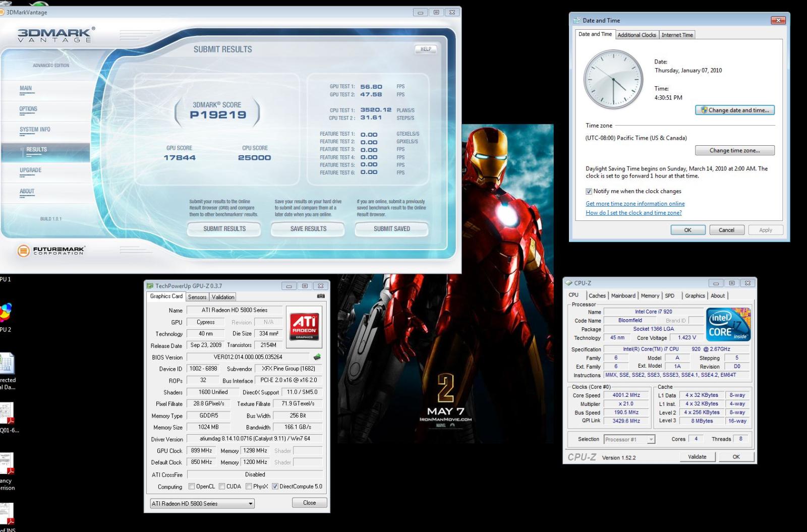Open the Graphics tab in CPU-Z

pyautogui.click(x=695, y=296)
